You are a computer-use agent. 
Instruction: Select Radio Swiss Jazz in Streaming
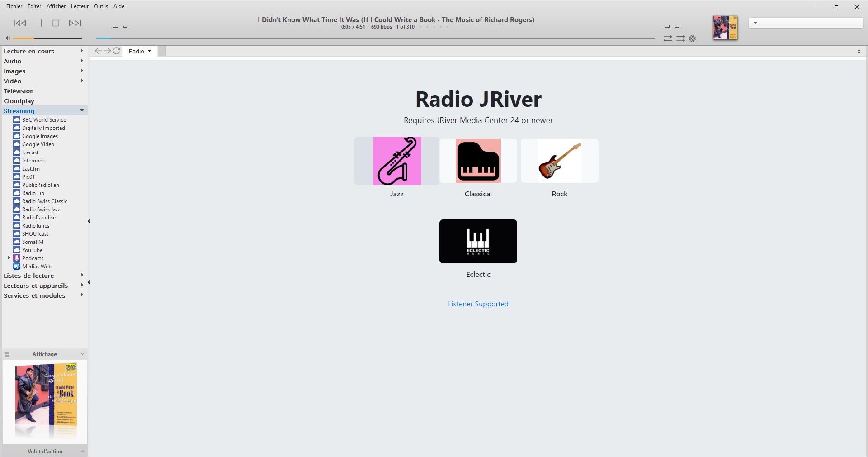[41, 209]
